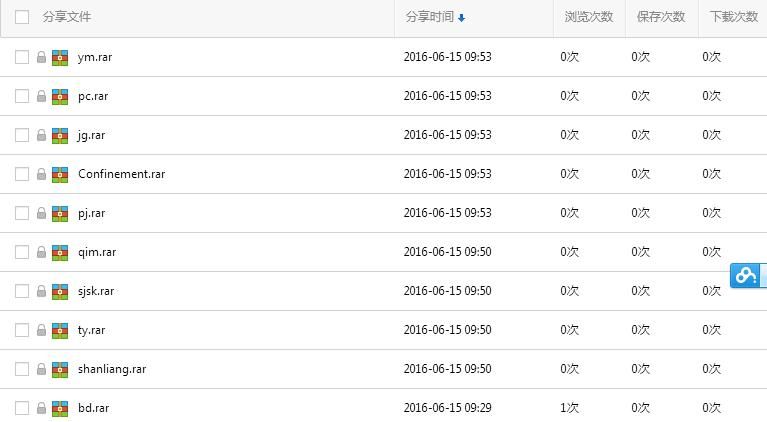Screen dimensions: 767x422
Task: Click the sort arrow next to 分享时间
Action: 462,18
